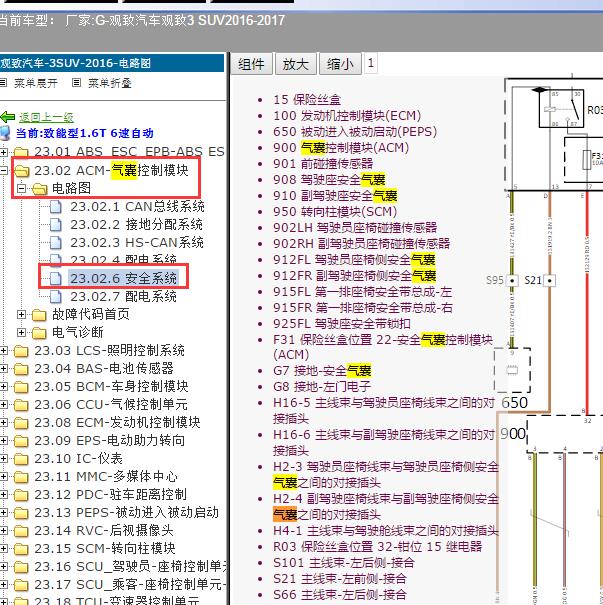The image size is (603, 605).
Task: Open 23.01 ABS_ESC_EPB folder
Action: (x=129, y=152)
